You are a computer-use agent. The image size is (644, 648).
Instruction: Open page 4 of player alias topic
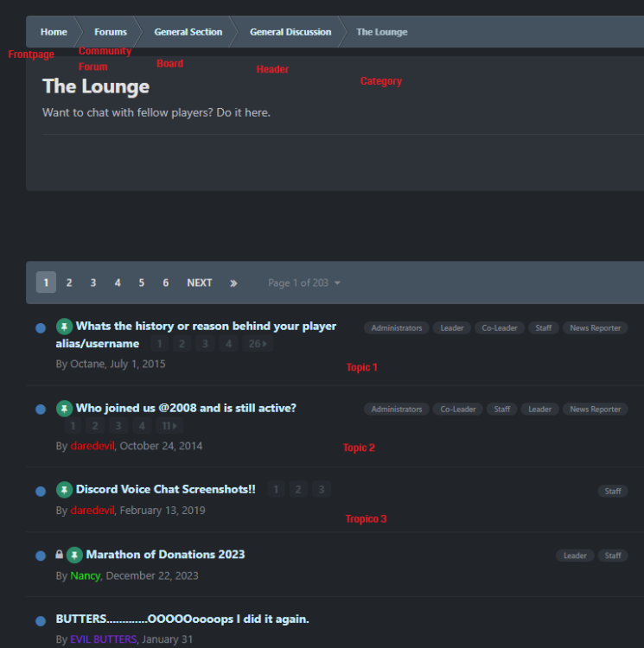(228, 344)
